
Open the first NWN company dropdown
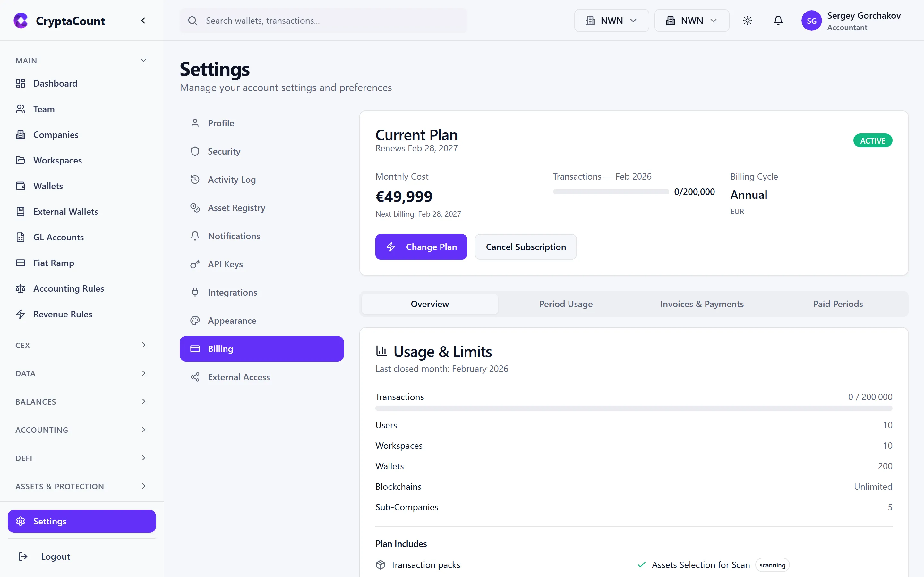[x=611, y=20]
